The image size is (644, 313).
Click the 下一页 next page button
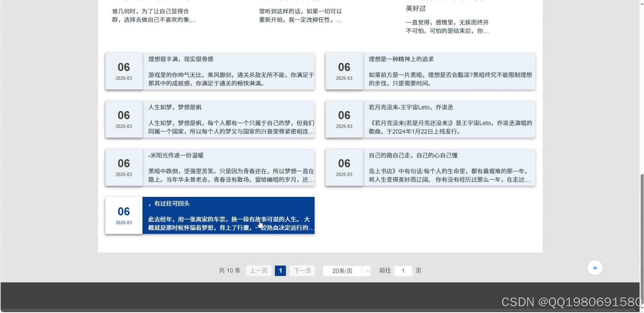pos(302,271)
